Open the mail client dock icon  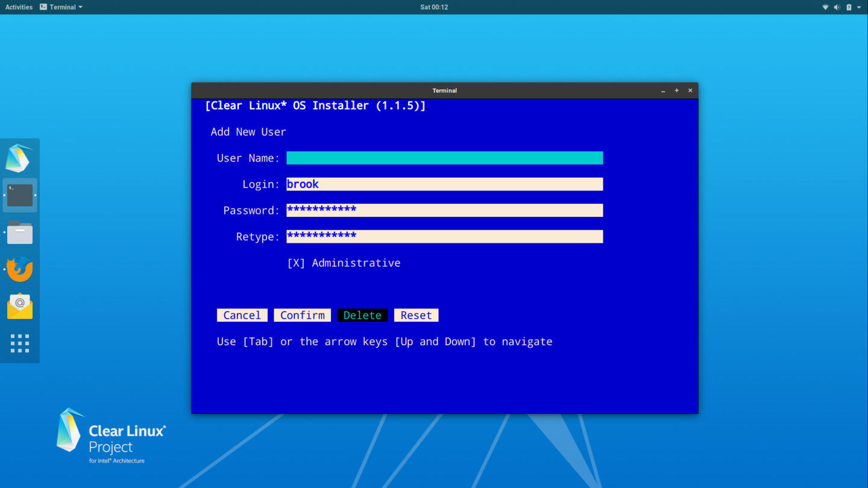click(x=20, y=306)
